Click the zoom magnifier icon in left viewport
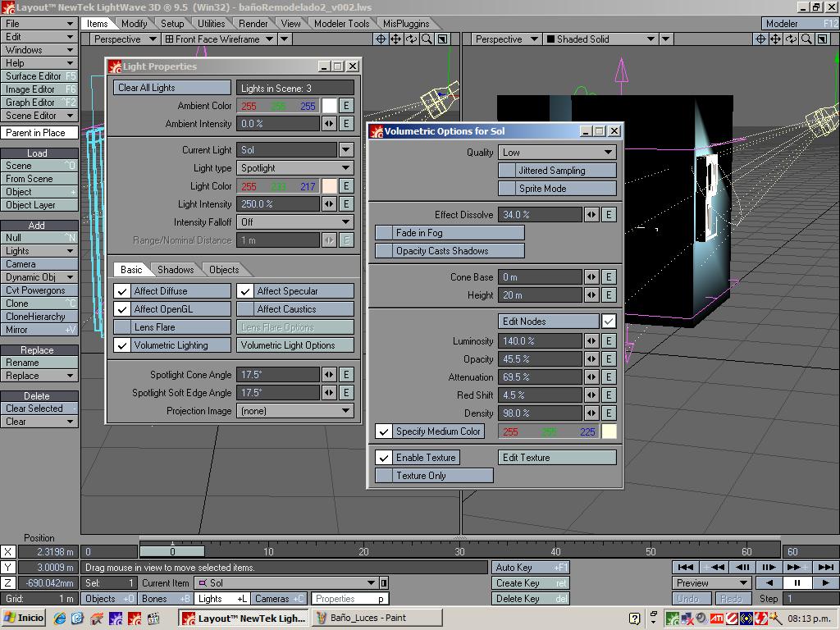The image size is (840, 630). point(427,39)
